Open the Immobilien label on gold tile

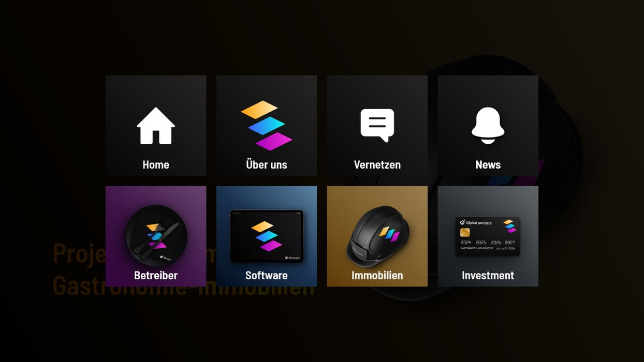[x=377, y=275]
